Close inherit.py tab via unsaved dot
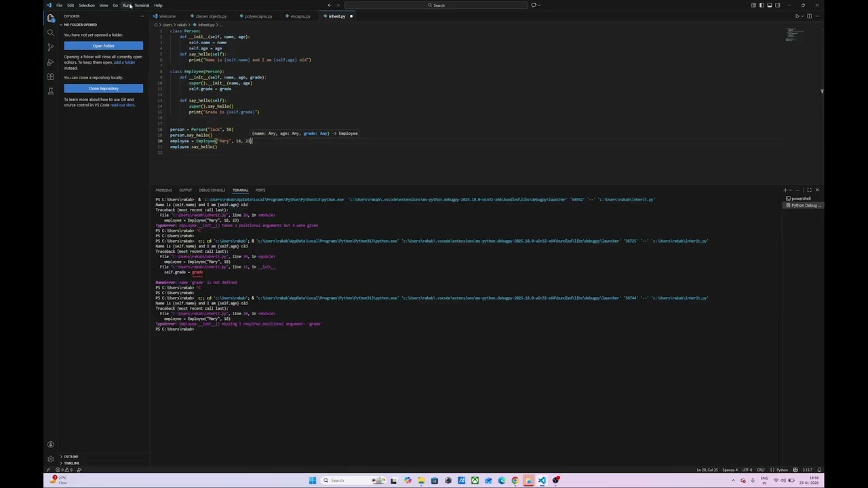 pyautogui.click(x=351, y=16)
